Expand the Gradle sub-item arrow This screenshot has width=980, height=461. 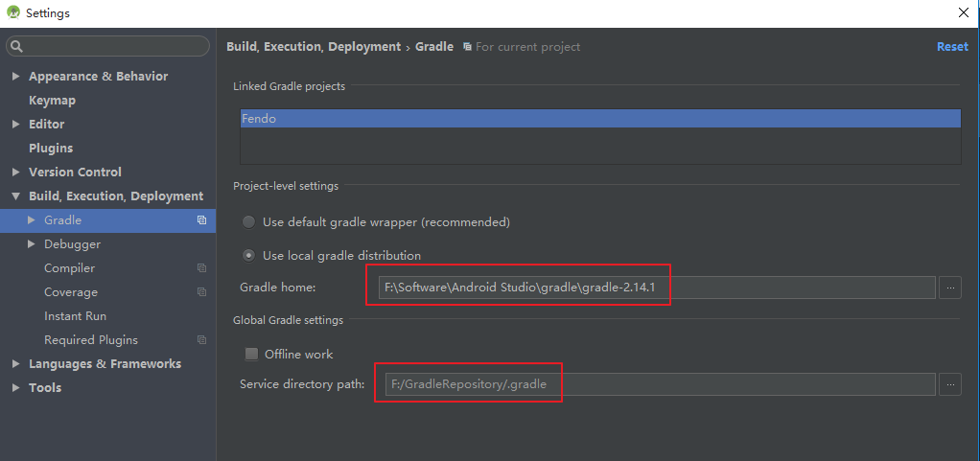click(x=32, y=219)
